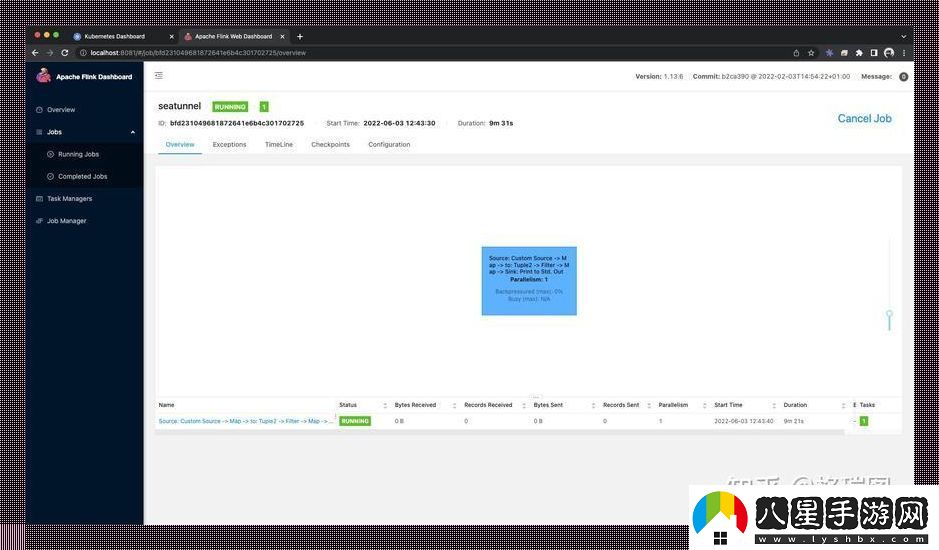939x550 pixels.
Task: Click the panel resize handle above the table
Action: [x=535, y=397]
